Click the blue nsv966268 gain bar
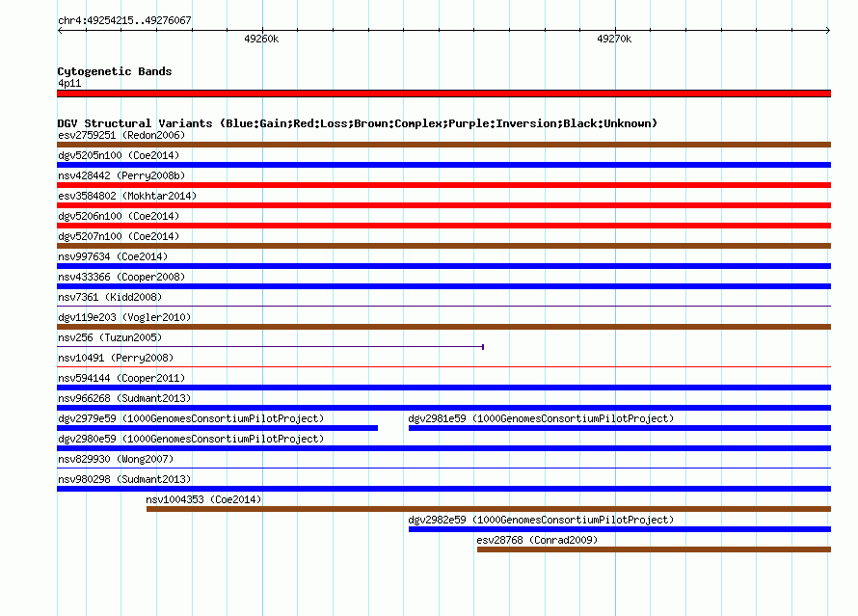 coord(443,408)
